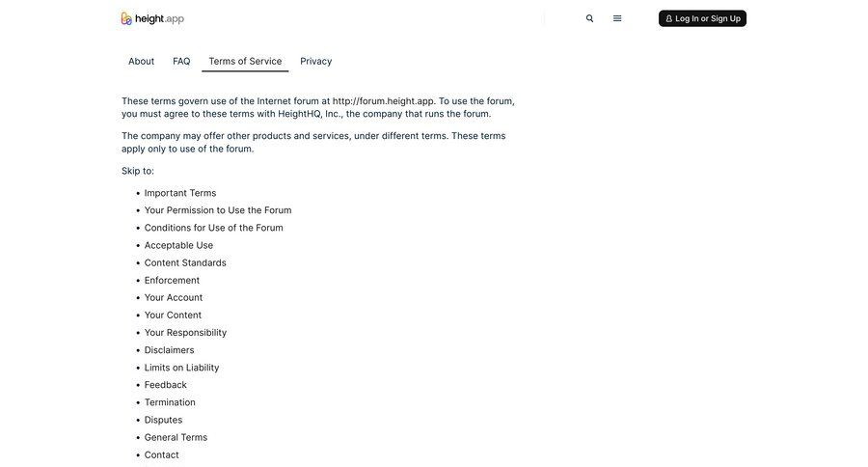Go to the Termination section link
This screenshot has width=868, height=467.
[x=170, y=402]
